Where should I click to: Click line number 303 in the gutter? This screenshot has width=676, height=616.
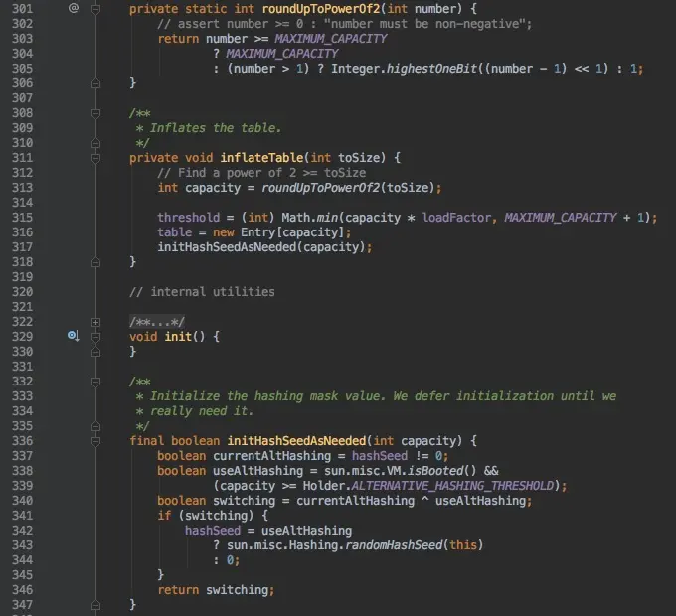(x=23, y=39)
